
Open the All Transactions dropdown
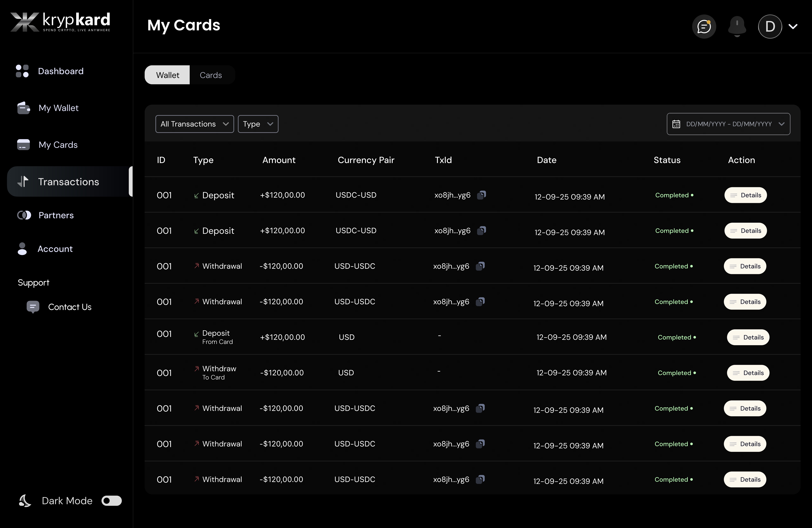click(x=194, y=124)
